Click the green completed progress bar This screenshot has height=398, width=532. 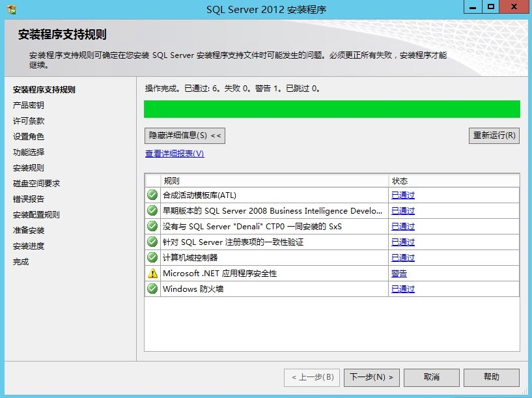(332, 109)
